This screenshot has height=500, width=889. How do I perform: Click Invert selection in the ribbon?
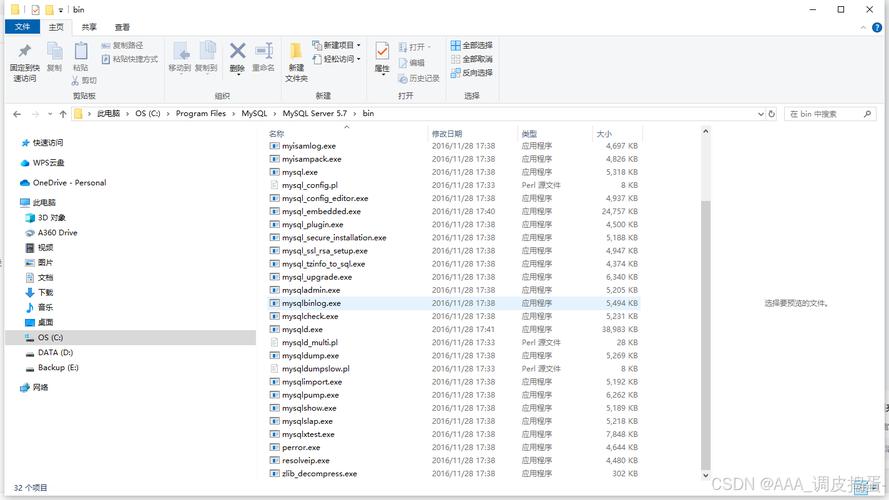[472, 73]
